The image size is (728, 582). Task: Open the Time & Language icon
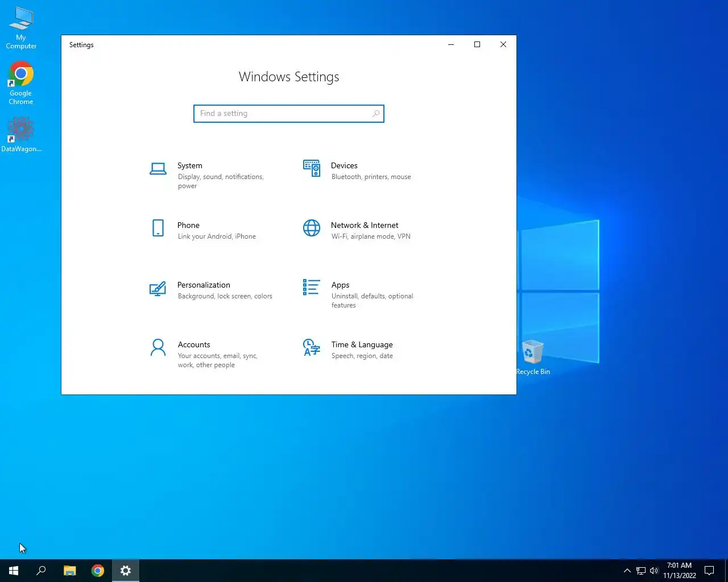(312, 347)
